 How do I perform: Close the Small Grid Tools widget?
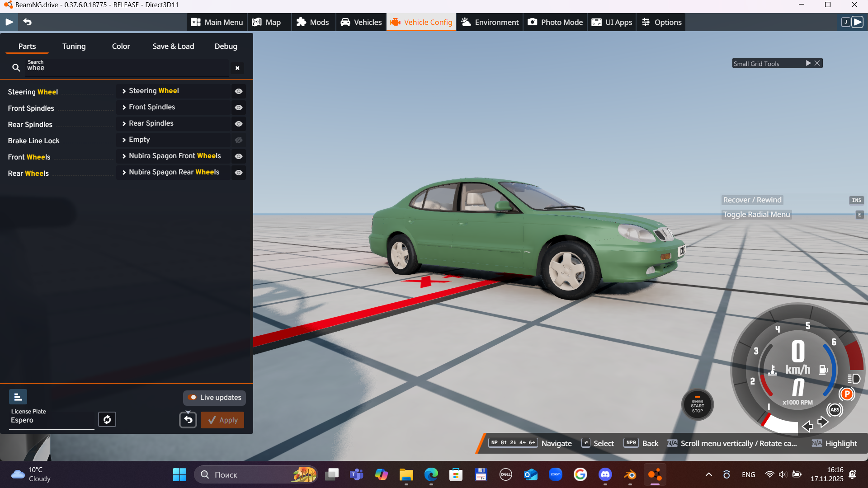click(x=817, y=63)
